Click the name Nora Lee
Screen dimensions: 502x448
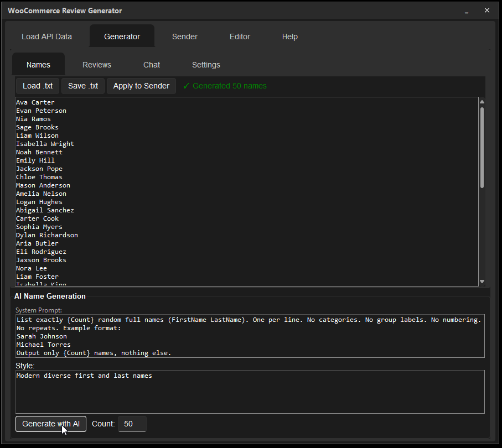[x=32, y=269]
